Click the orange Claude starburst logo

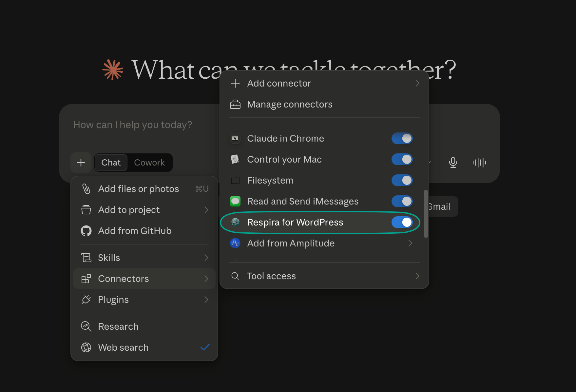click(x=113, y=70)
